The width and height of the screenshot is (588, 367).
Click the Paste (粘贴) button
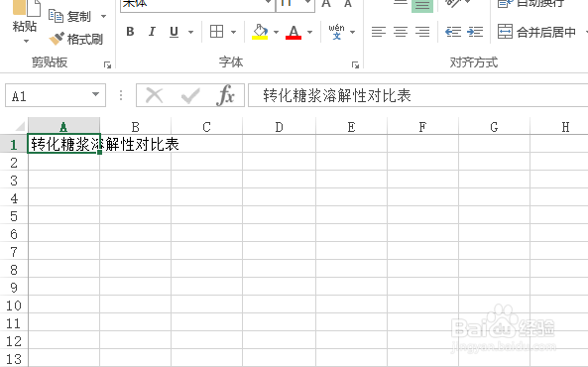[25, 17]
